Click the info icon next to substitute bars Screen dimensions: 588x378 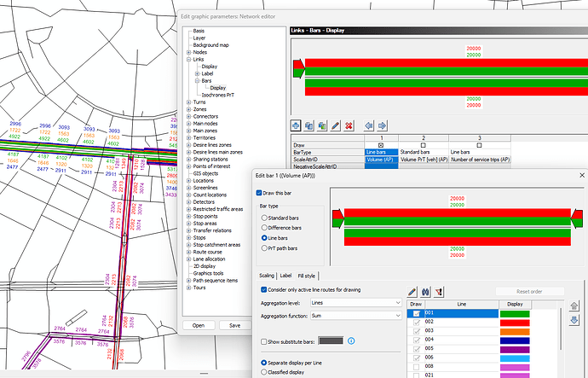coord(351,340)
